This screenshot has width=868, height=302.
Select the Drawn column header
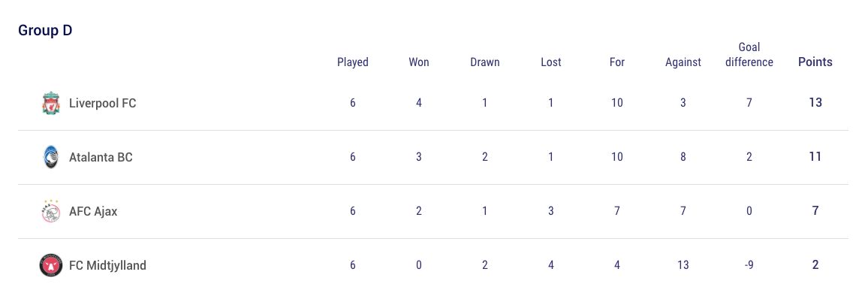(485, 62)
